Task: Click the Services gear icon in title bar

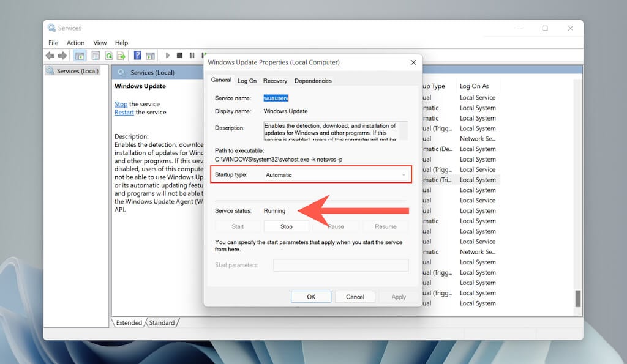Action: click(x=51, y=28)
